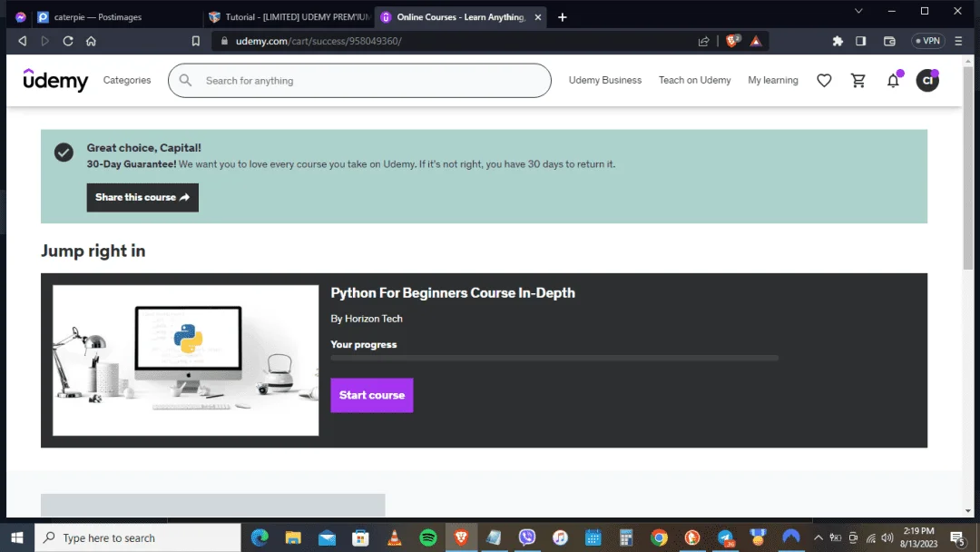This screenshot has width=980, height=552.
Task: Click the course progress bar
Action: [x=554, y=359]
